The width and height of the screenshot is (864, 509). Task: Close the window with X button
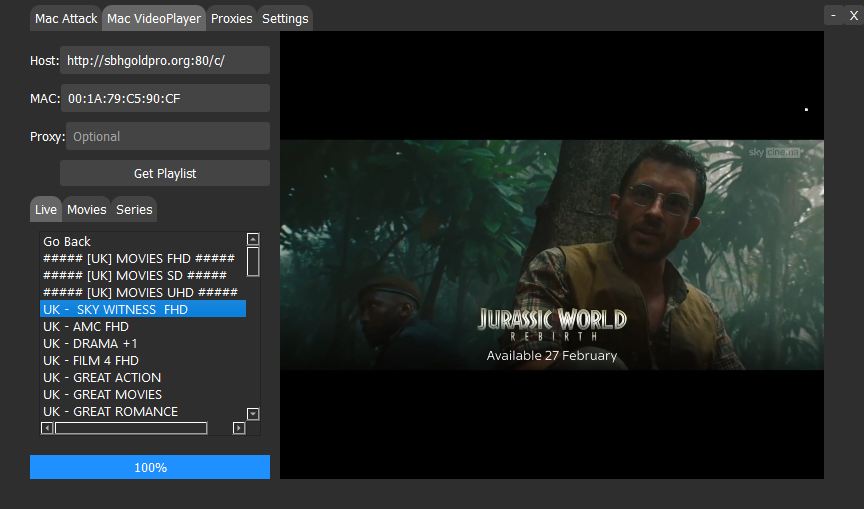[x=854, y=15]
